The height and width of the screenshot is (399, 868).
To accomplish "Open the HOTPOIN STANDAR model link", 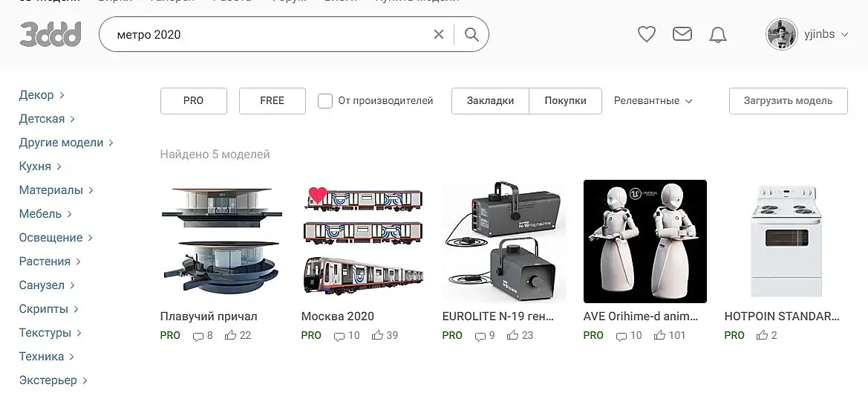I will point(782,317).
